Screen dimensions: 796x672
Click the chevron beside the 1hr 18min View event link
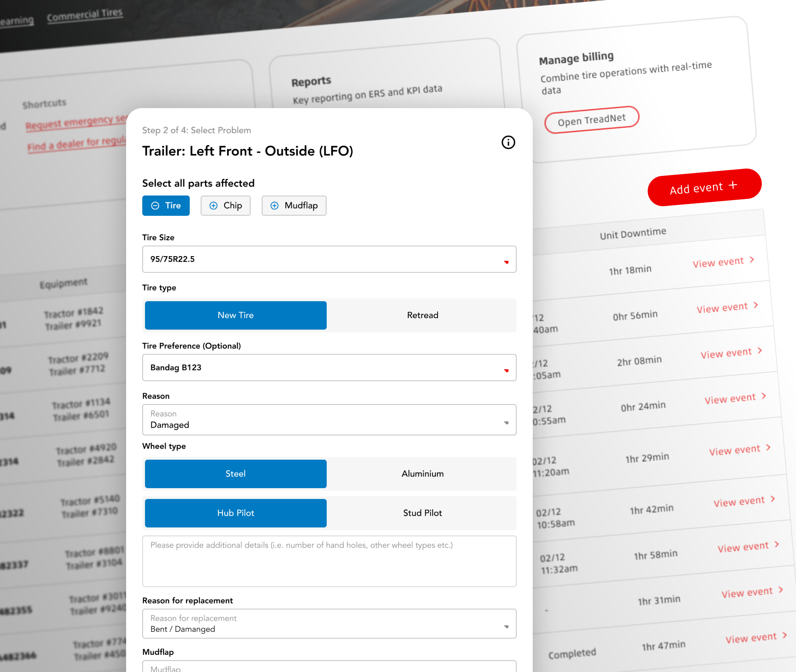tap(752, 260)
